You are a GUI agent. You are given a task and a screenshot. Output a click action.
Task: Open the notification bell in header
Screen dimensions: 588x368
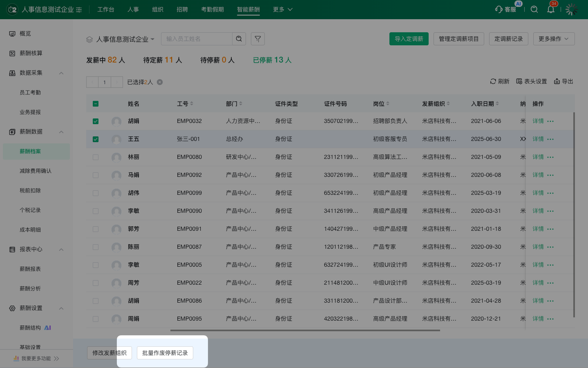[551, 9]
